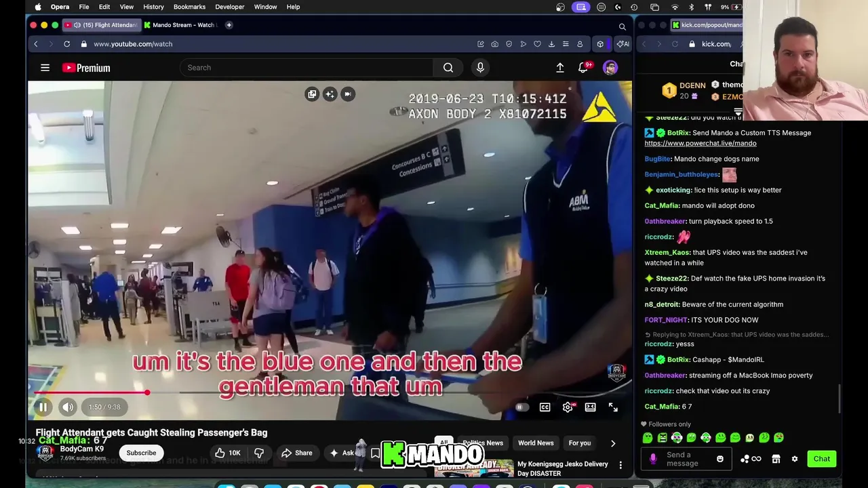Open Opera's ad blocker shield icon
This screenshot has width=868, height=488.
tap(509, 44)
